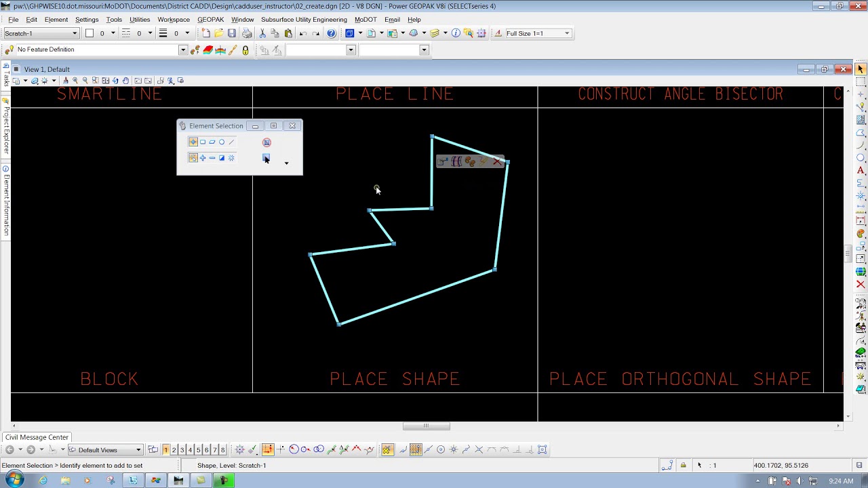The image size is (868, 488).
Task: Click the Paste clipboard icon
Action: (289, 33)
